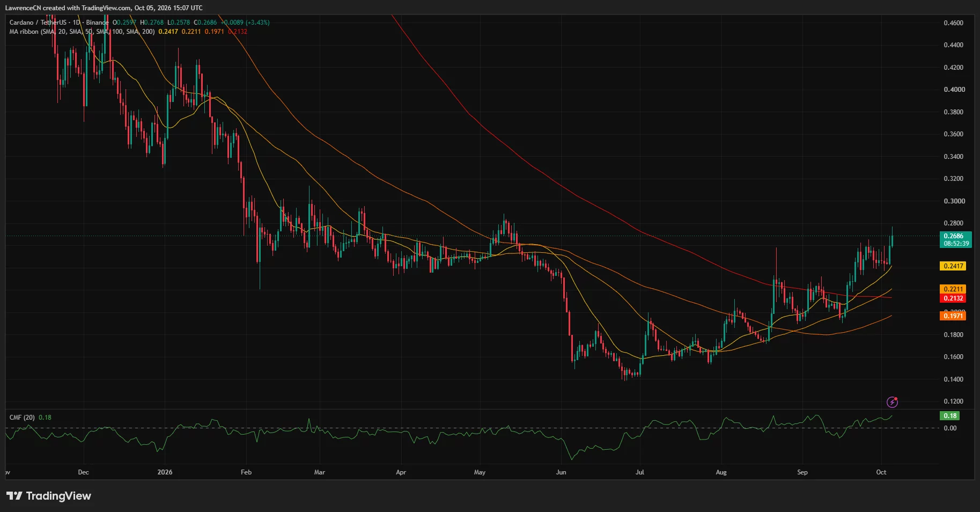
Task: Click the +0.0089 (+3.43%) change value
Action: (x=246, y=23)
